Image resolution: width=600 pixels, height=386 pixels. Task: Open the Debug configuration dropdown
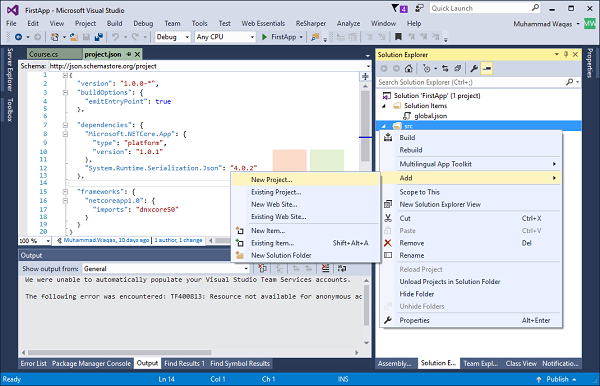click(173, 37)
